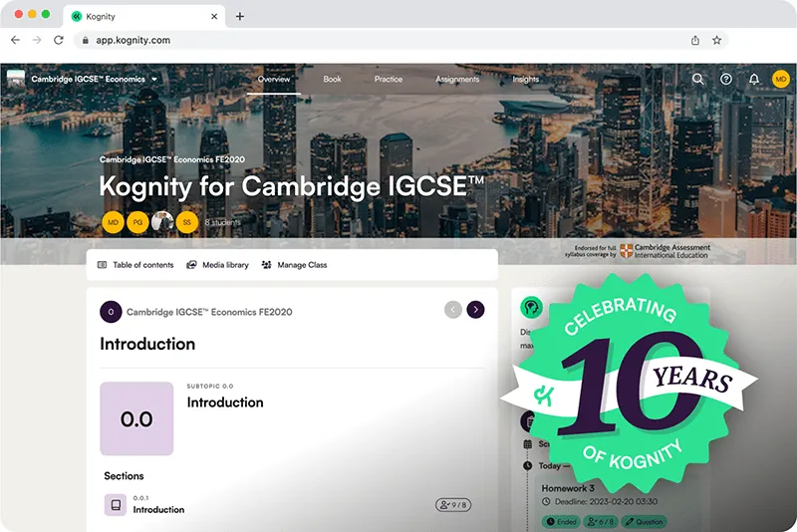Open notifications bell
Viewport: 797px width, 532px height.
(x=754, y=79)
